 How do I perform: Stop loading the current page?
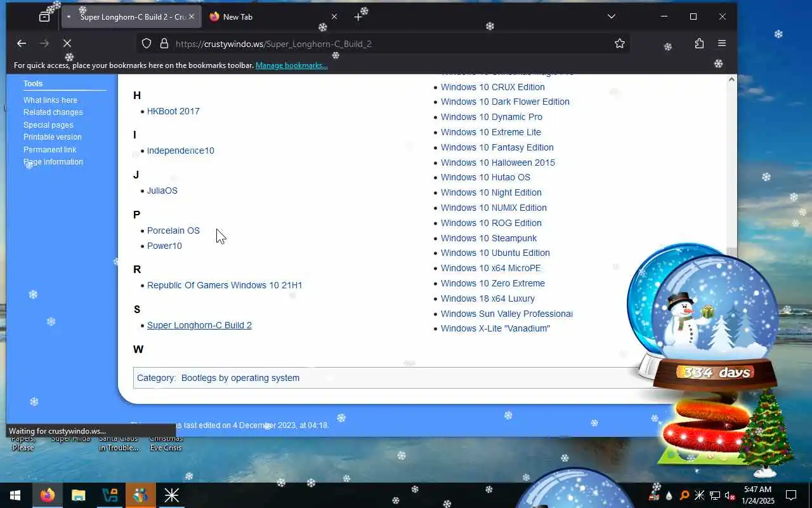pos(67,43)
